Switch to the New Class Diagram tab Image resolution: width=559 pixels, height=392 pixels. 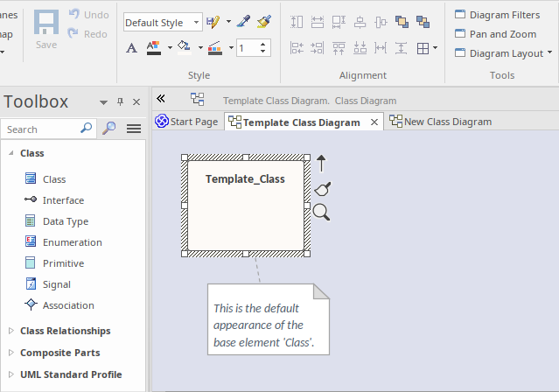[x=446, y=122]
